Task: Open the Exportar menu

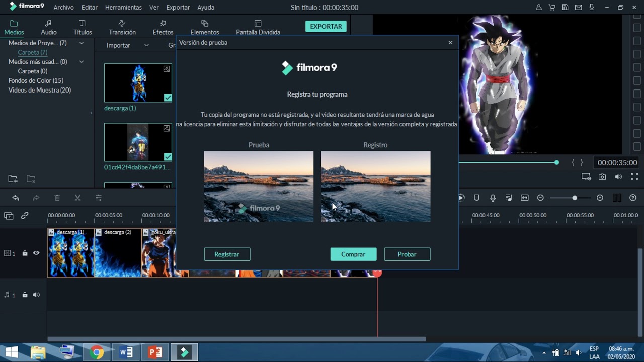Action: click(178, 8)
